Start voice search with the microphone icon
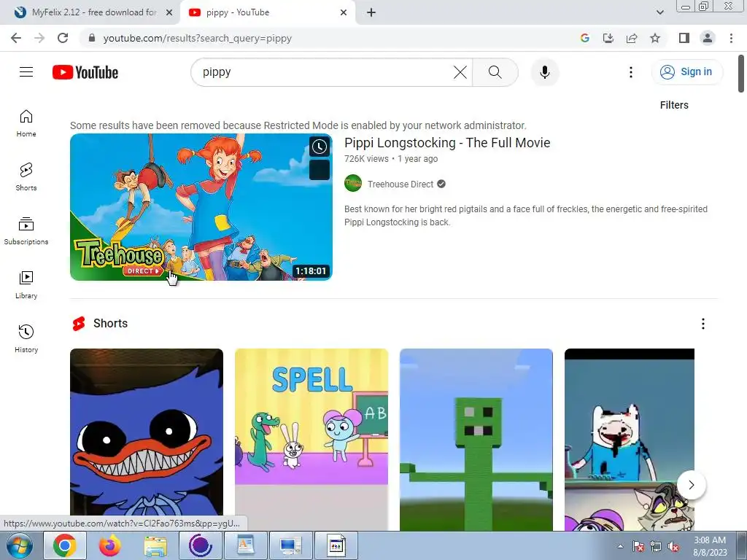The width and height of the screenshot is (747, 560). pyautogui.click(x=544, y=72)
